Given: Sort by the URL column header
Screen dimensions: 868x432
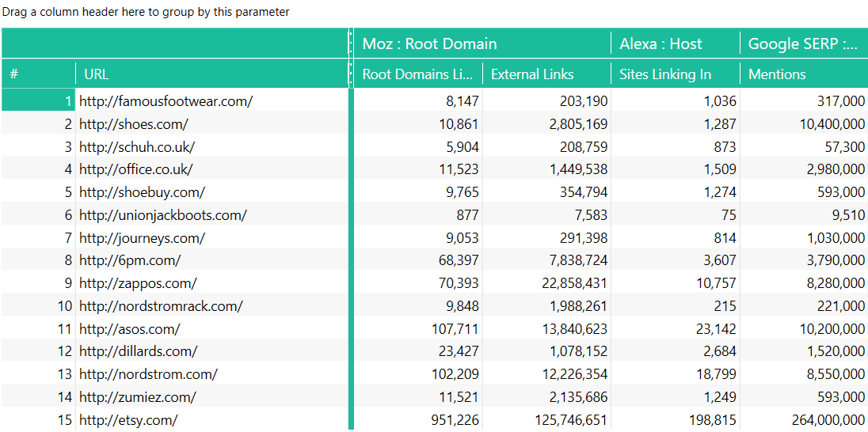Looking at the screenshot, I should pos(211,74).
